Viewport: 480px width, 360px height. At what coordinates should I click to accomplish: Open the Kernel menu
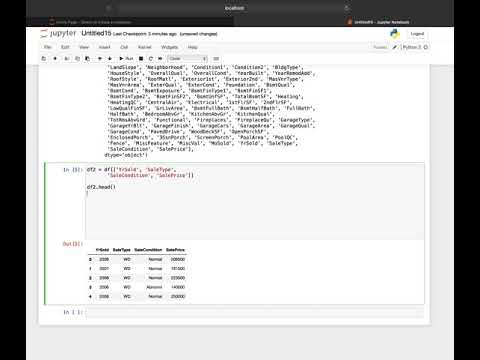[145, 47]
